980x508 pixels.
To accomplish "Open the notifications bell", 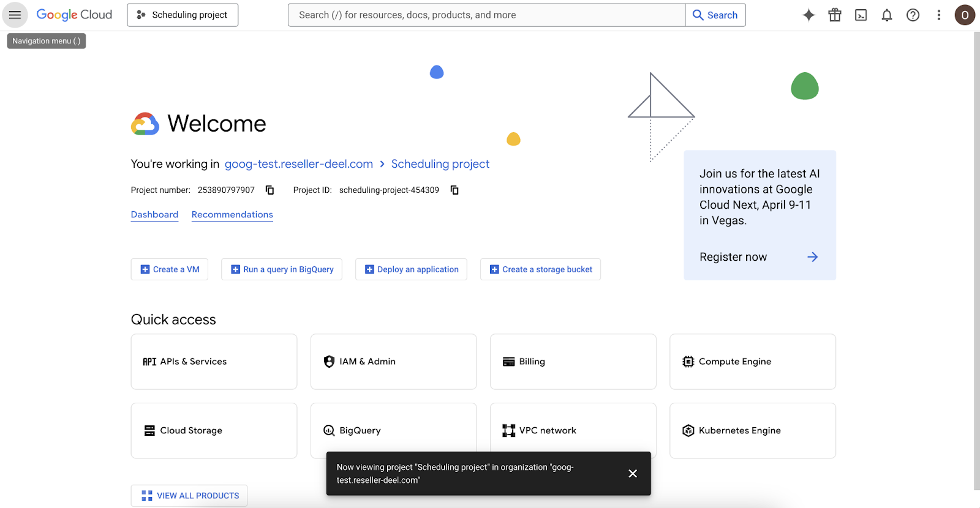I will tap(887, 15).
